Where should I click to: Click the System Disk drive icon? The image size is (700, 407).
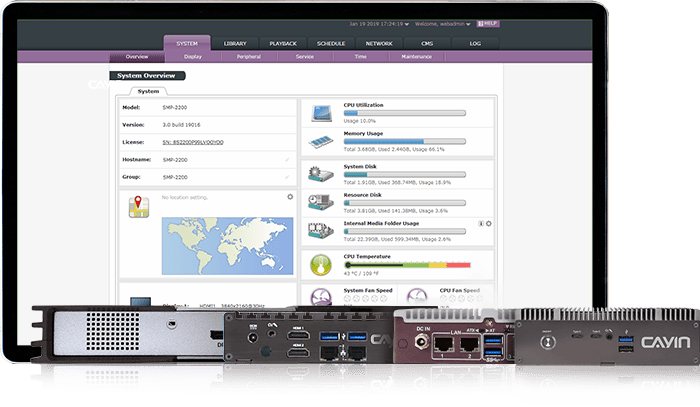pos(322,172)
